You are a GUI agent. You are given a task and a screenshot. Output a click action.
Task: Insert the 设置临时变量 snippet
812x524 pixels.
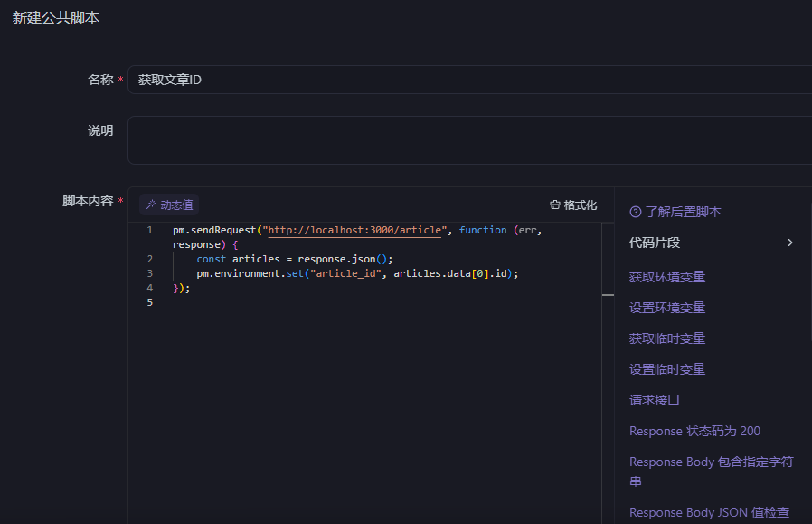pos(667,369)
